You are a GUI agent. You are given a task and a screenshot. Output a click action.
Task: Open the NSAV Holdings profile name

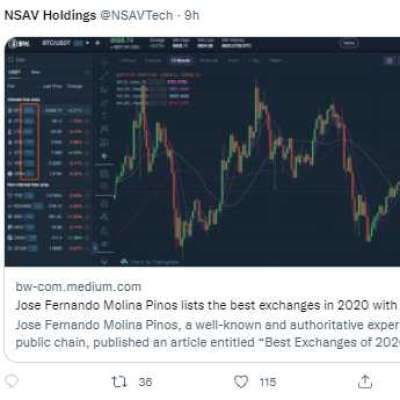point(50,15)
